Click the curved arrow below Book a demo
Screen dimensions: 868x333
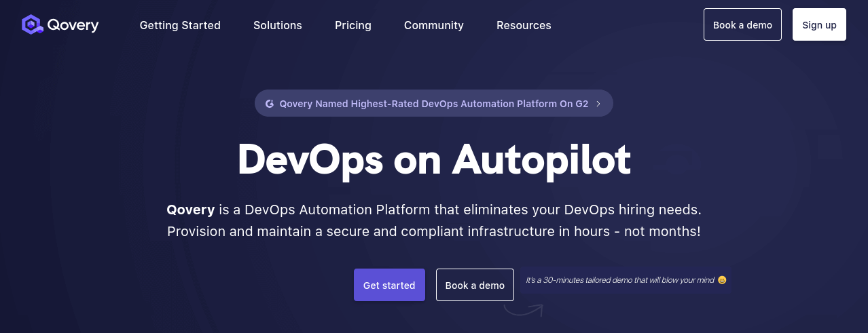pyautogui.click(x=523, y=311)
